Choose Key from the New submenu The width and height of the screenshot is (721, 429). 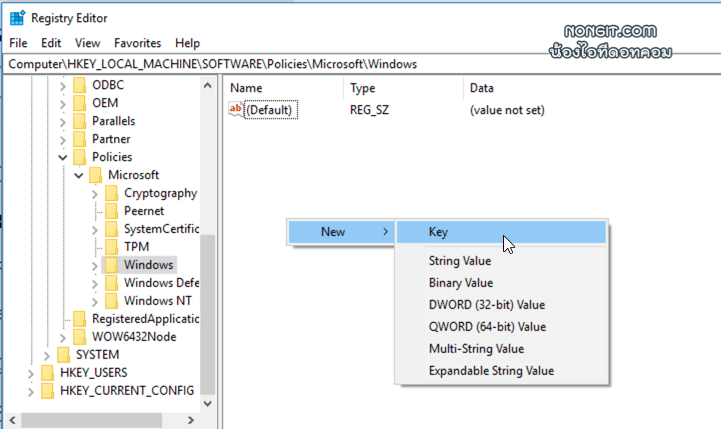(438, 232)
